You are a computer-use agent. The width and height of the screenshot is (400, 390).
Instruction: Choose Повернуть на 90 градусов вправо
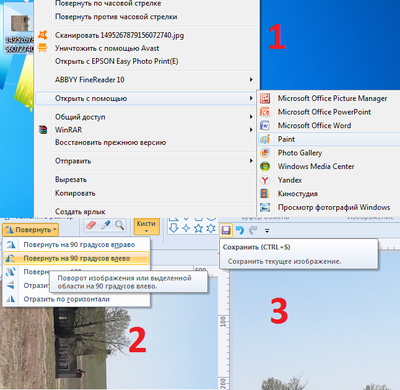coord(76,245)
